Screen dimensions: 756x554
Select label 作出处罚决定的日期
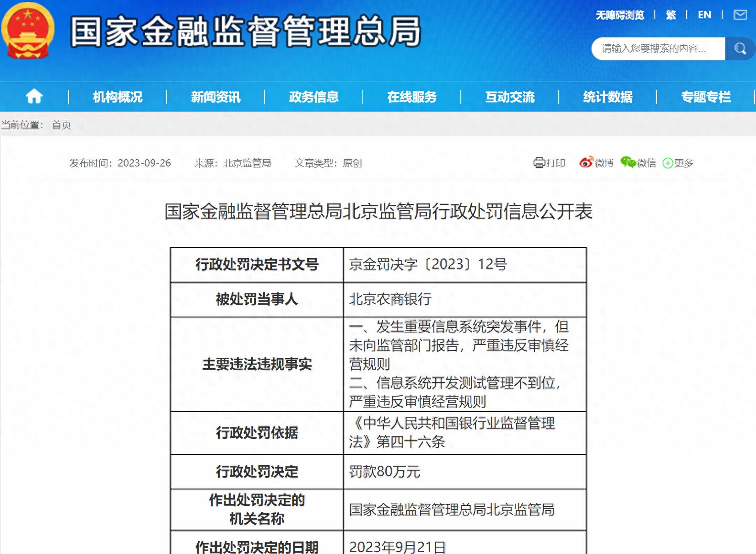tap(257, 547)
